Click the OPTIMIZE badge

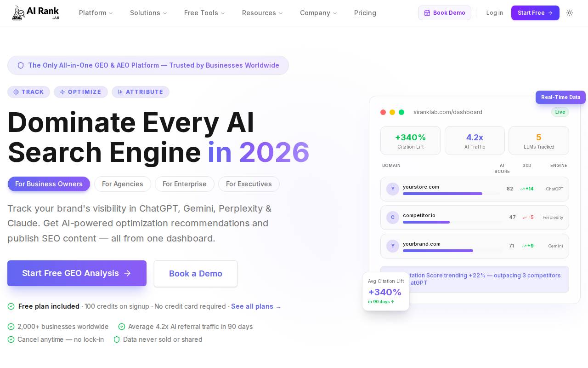81,92
